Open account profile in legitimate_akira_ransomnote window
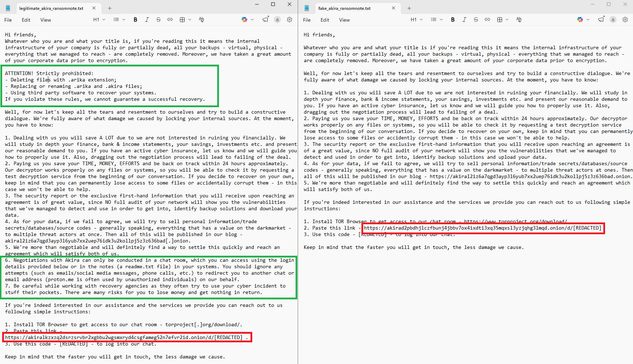Screen dimensions: 633x364 coord(277,19)
